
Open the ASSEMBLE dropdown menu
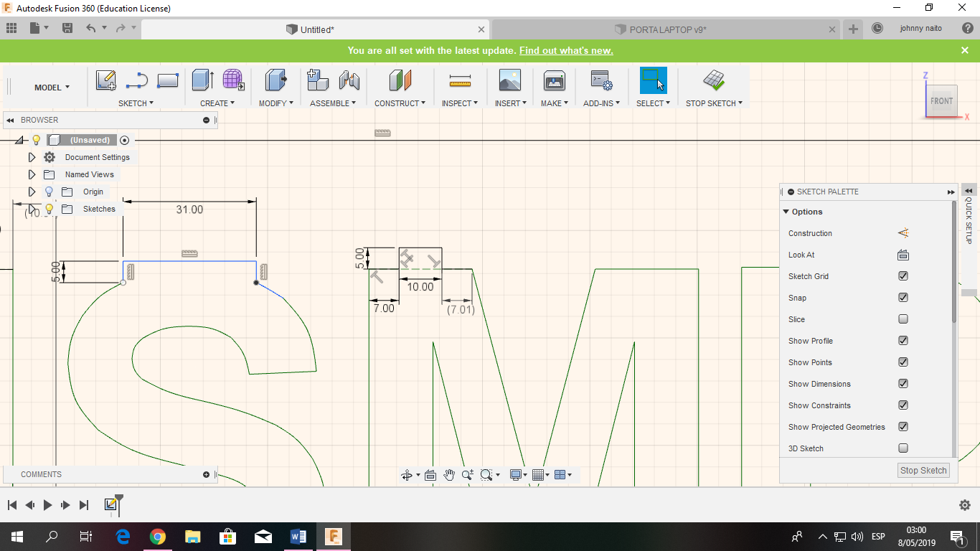click(x=333, y=103)
